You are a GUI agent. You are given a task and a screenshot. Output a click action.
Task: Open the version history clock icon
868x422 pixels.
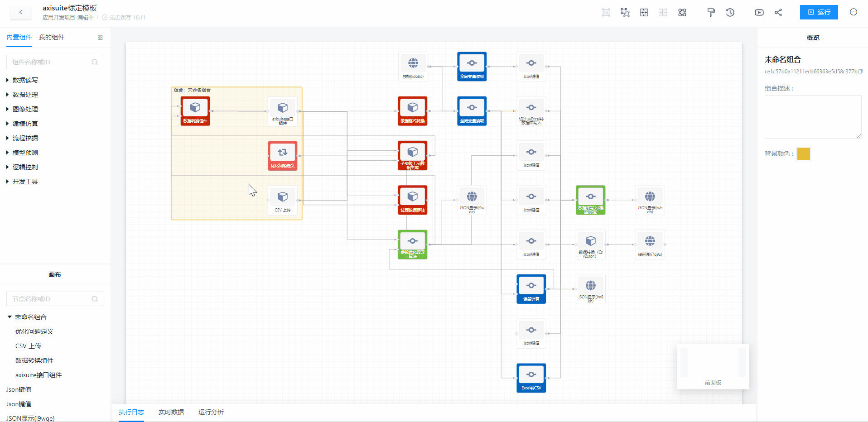click(x=730, y=13)
